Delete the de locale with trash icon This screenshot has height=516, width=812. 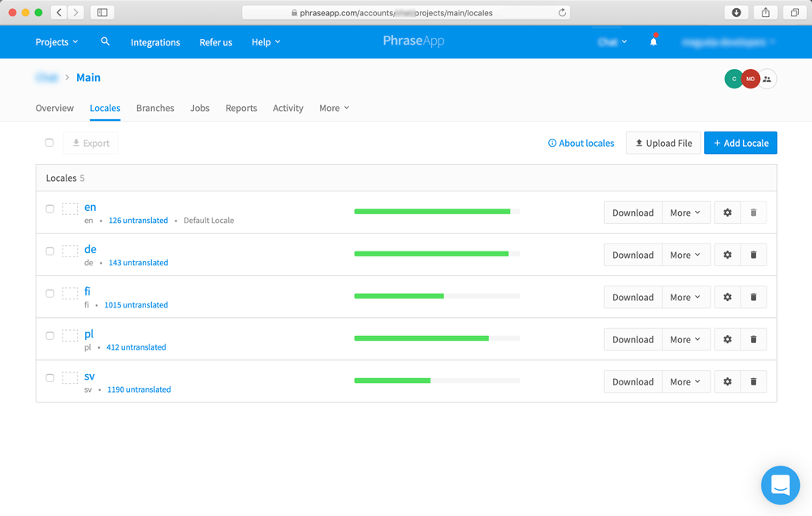754,255
